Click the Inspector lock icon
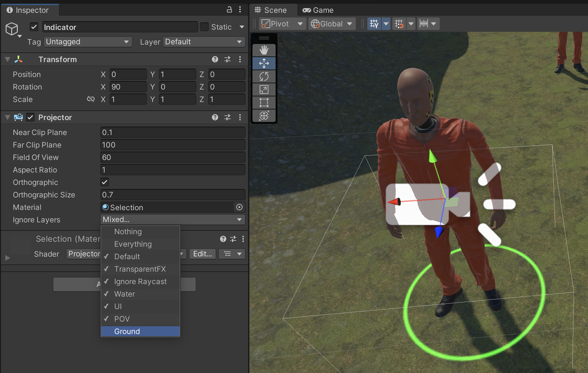Screen dimensions: 588x373 229,10
